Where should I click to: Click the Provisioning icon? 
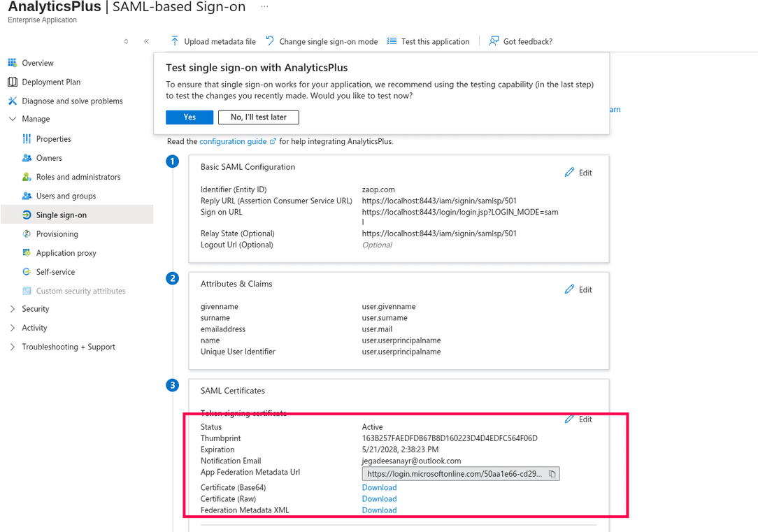click(x=27, y=234)
